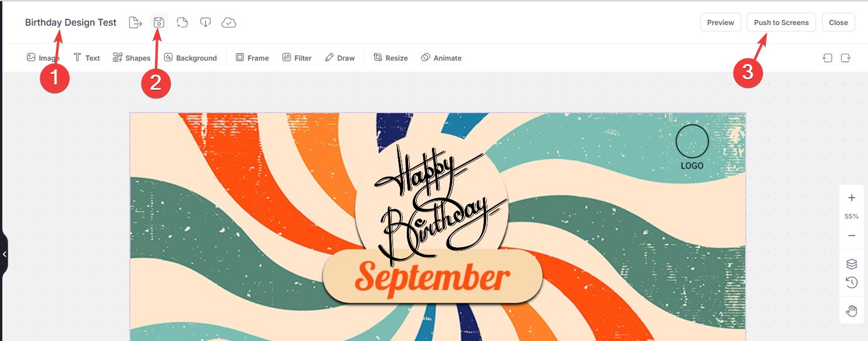Click the refresh/replace icon beside save

tap(182, 23)
